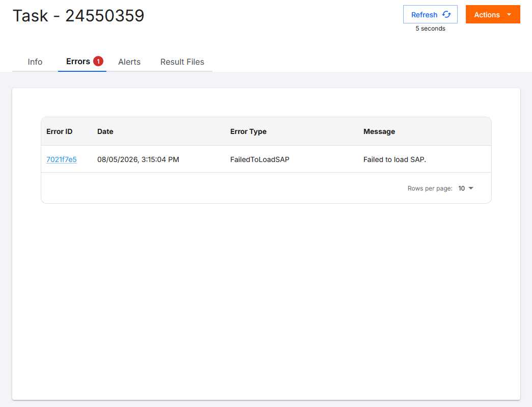Open the orange Actions menu
The image size is (532, 407).
pyautogui.click(x=493, y=14)
